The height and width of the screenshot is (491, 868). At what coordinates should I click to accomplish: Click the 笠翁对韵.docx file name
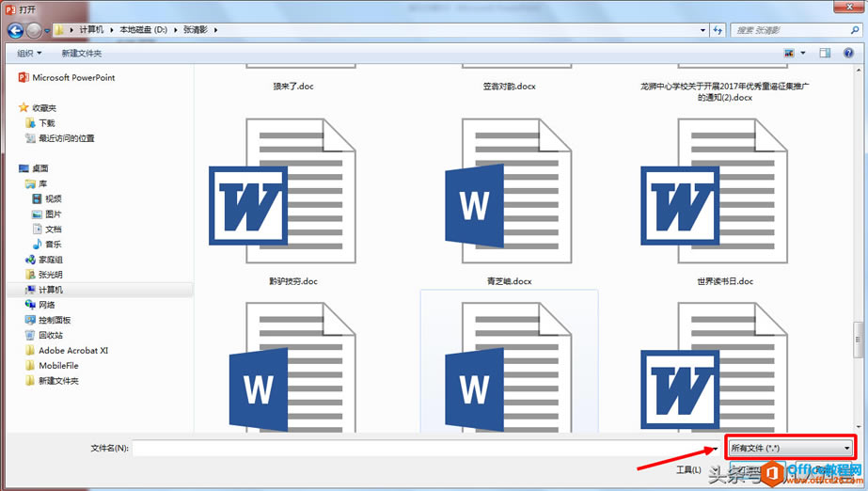tap(510, 87)
